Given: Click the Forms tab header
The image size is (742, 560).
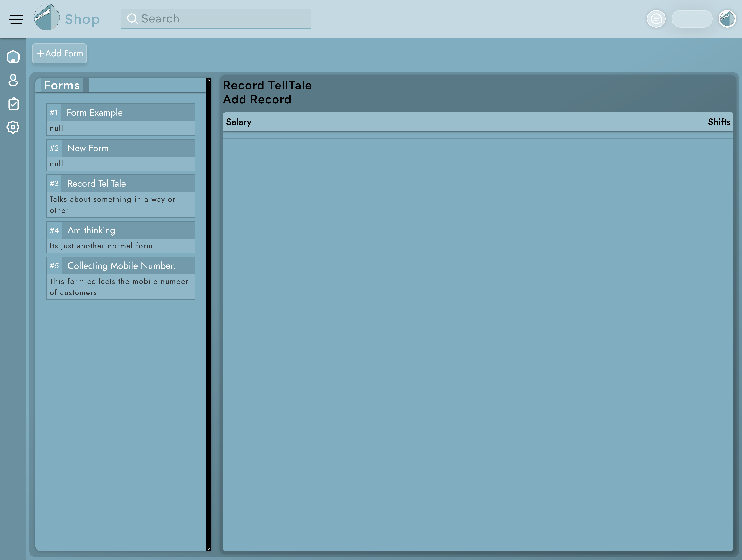Looking at the screenshot, I should 62,86.
